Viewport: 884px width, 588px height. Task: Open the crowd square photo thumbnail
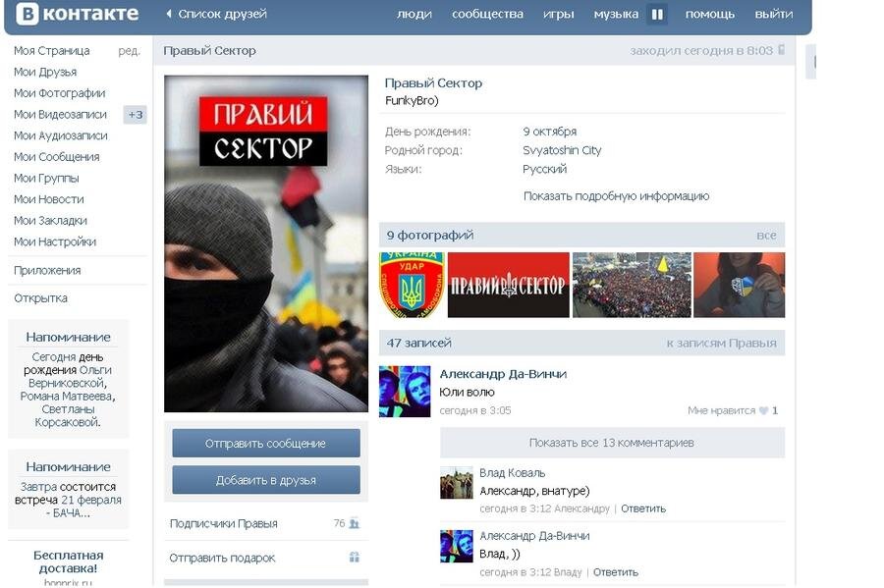(632, 285)
